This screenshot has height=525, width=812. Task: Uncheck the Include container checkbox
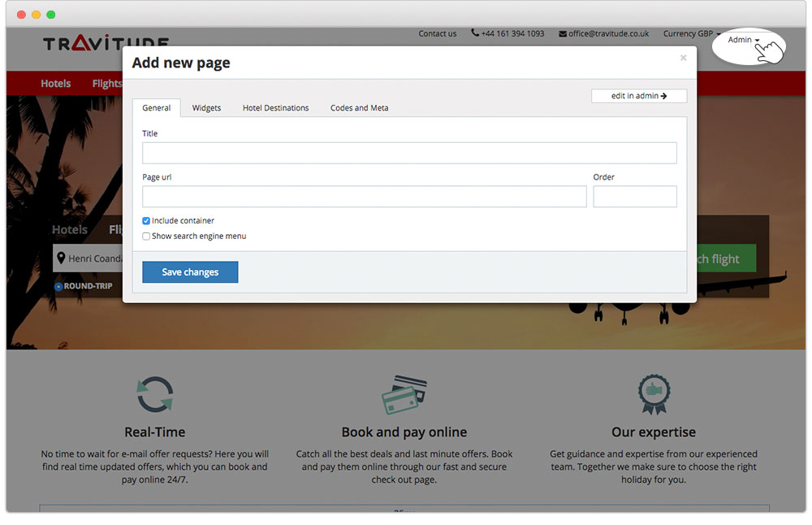coord(147,220)
